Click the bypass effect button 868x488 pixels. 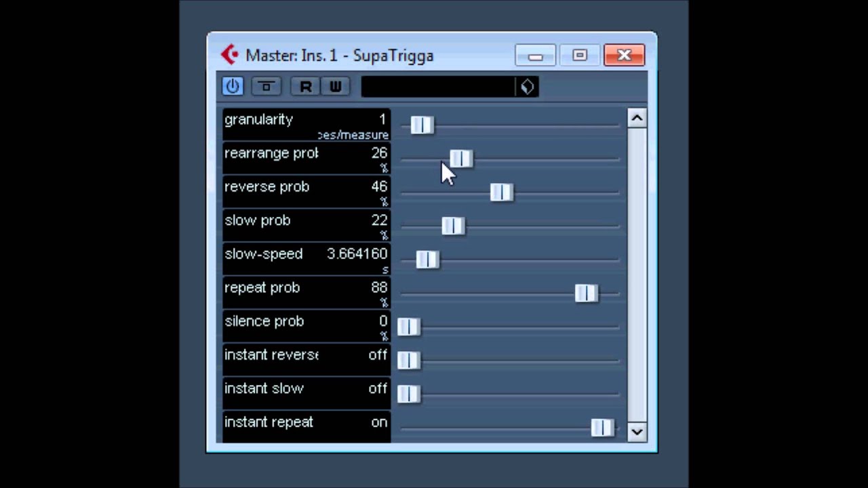266,86
